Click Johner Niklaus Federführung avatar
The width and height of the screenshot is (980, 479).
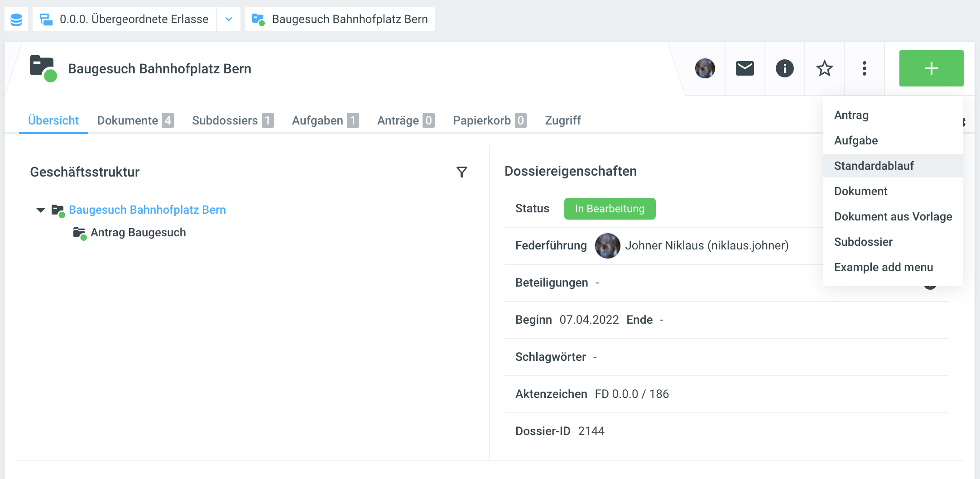[607, 246]
